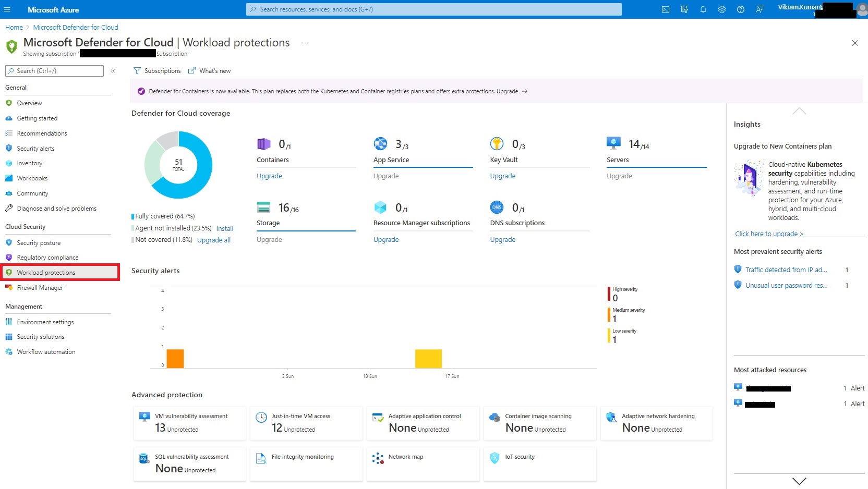868x489 pixels.
Task: Close the Defender for Cloud blade
Action: 855,43
